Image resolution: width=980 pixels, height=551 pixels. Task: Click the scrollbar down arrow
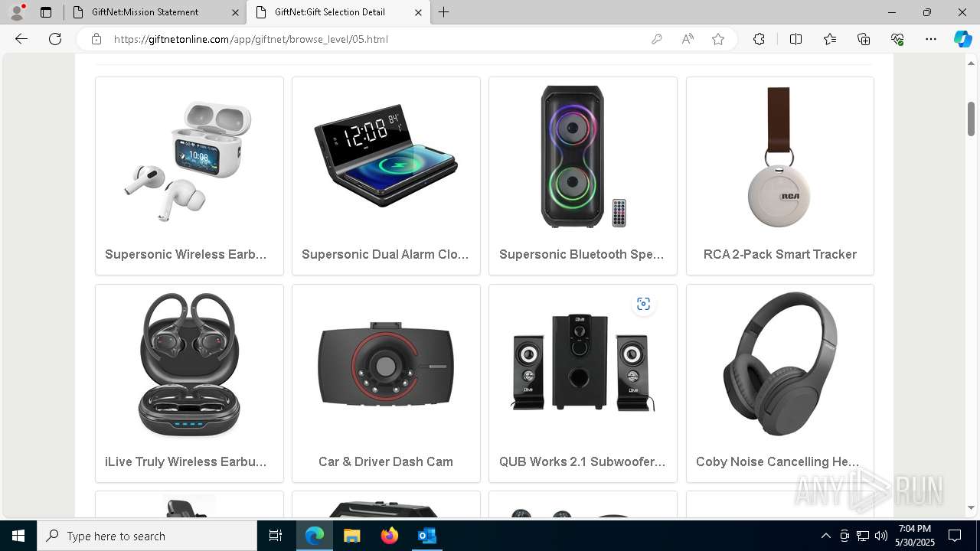tap(971, 507)
